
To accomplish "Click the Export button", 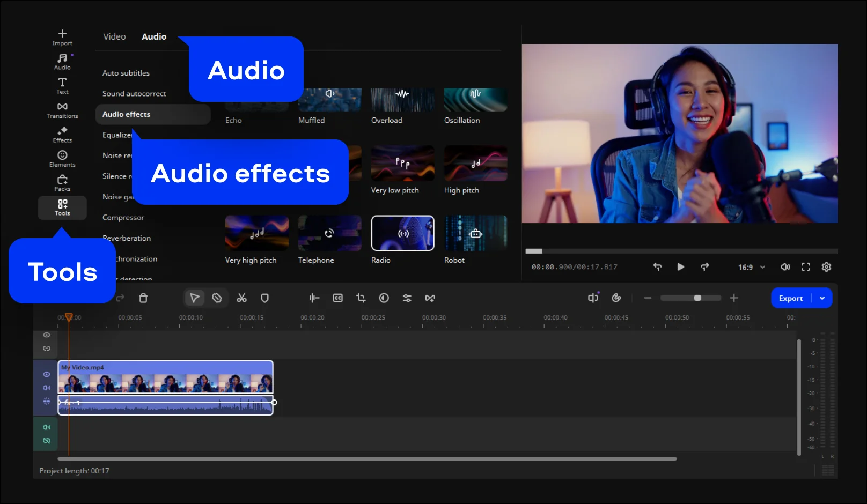I will tap(790, 298).
